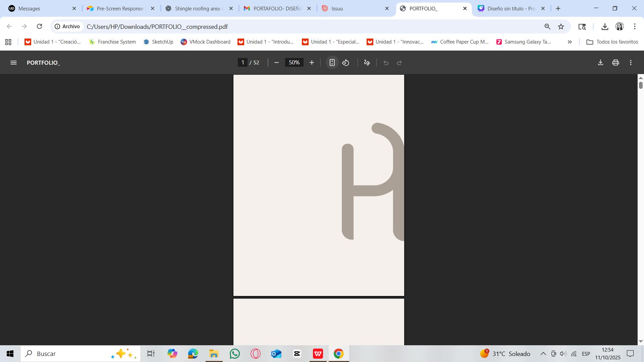Click the 50% zoom level field
This screenshot has height=362, width=644.
(x=294, y=63)
